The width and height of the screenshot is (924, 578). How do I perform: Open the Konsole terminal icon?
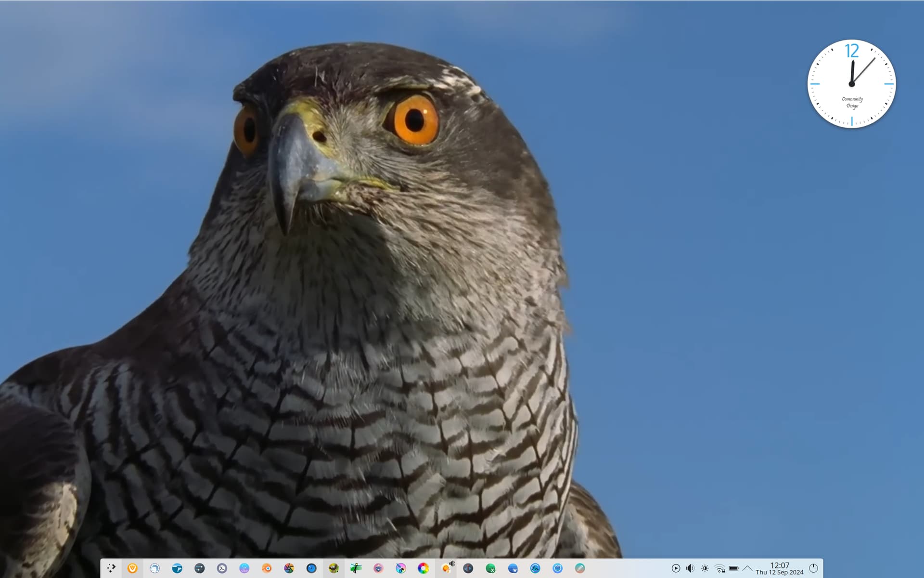click(222, 568)
